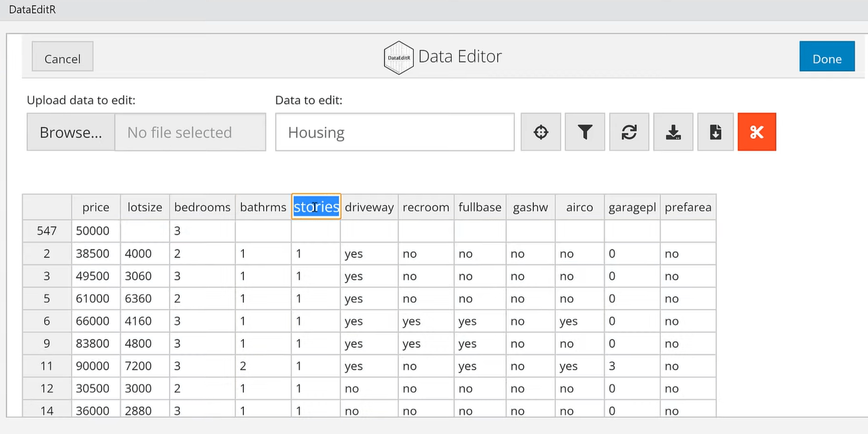The width and height of the screenshot is (868, 434).
Task: Click the crosshair select-columns icon
Action: pos(541,132)
